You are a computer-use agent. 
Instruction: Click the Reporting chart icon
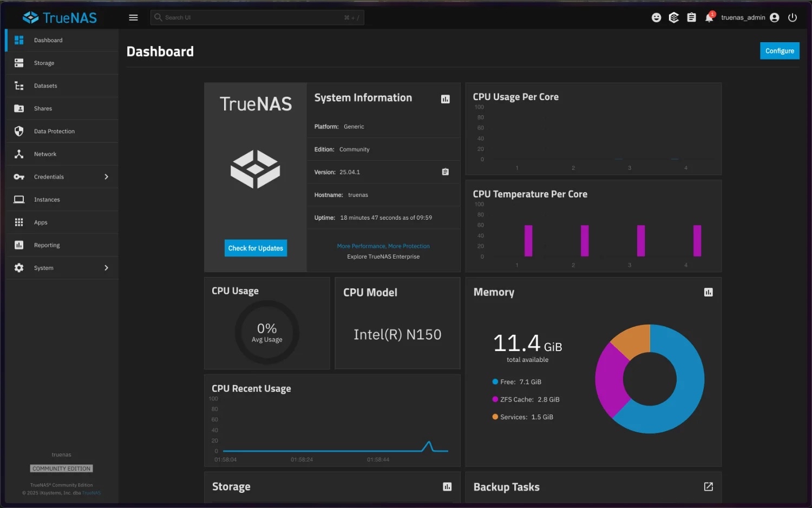coord(19,245)
